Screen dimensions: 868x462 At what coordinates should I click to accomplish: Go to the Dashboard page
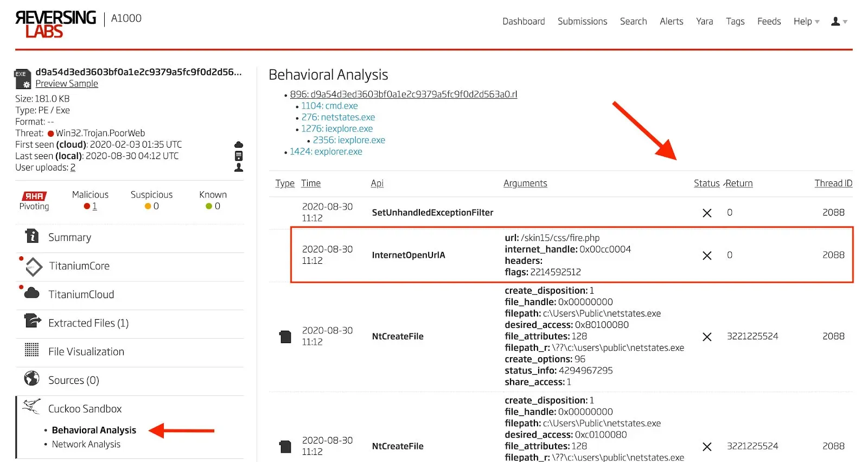pyautogui.click(x=523, y=22)
